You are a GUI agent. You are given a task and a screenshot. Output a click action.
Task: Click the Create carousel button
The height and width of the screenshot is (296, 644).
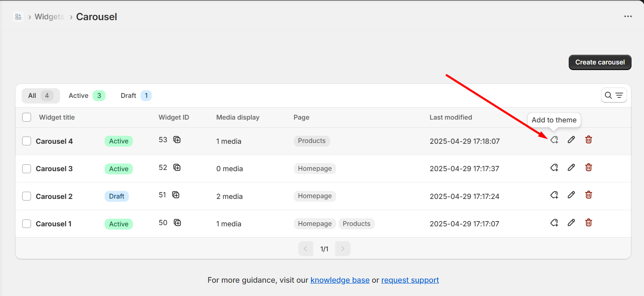600,62
